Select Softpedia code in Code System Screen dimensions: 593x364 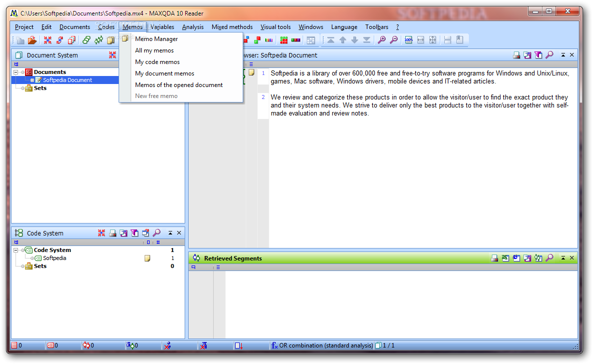coord(55,258)
